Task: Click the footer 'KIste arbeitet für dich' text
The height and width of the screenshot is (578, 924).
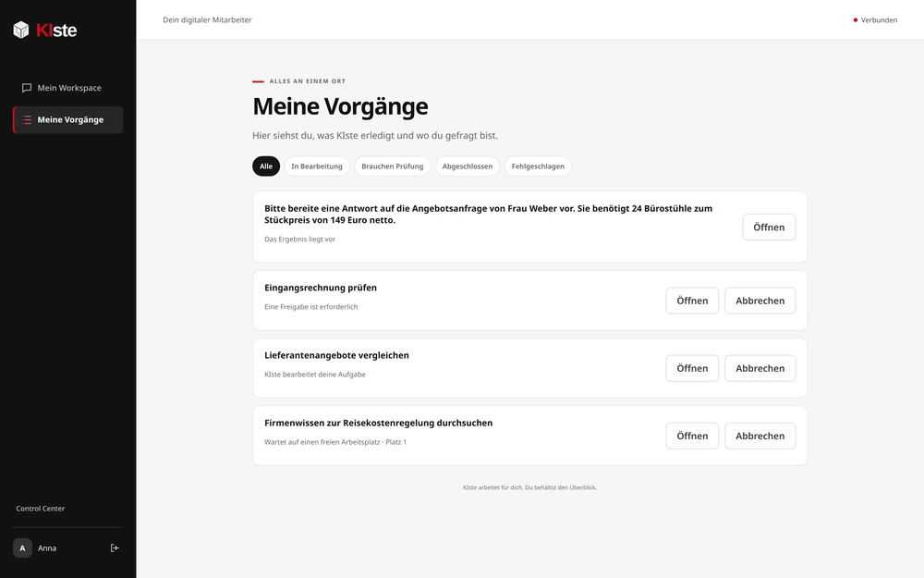Action: (x=529, y=487)
